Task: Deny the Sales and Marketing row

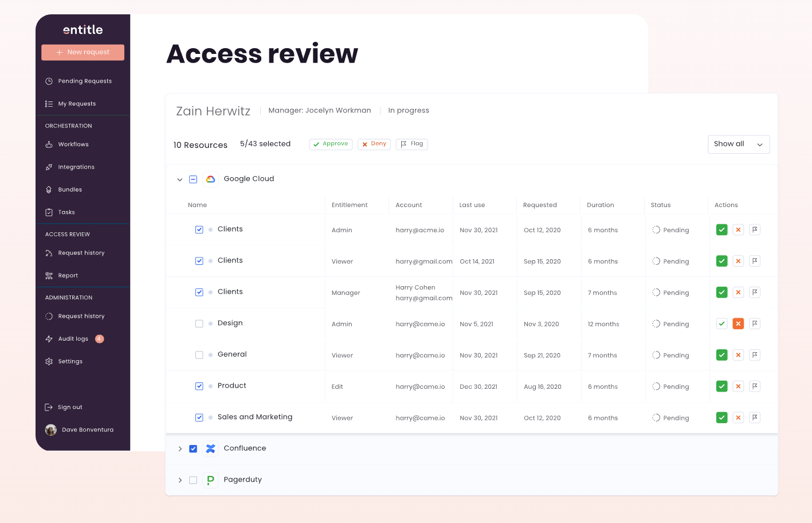Action: [x=739, y=418]
